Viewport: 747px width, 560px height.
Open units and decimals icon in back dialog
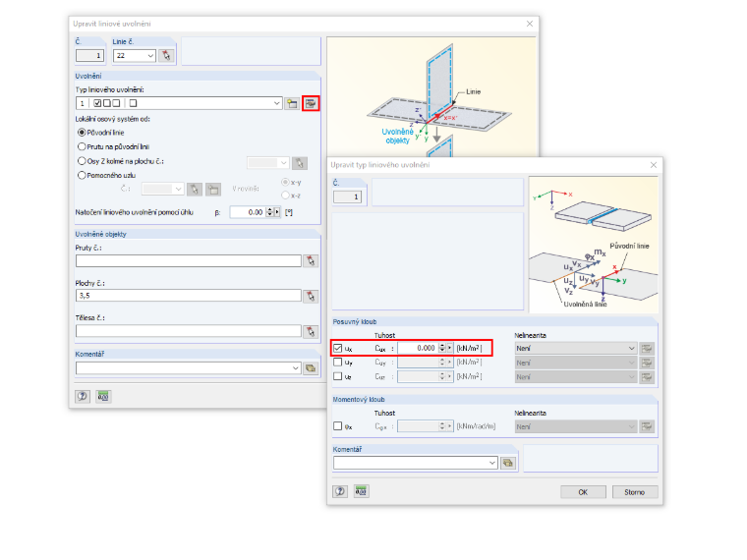click(103, 396)
